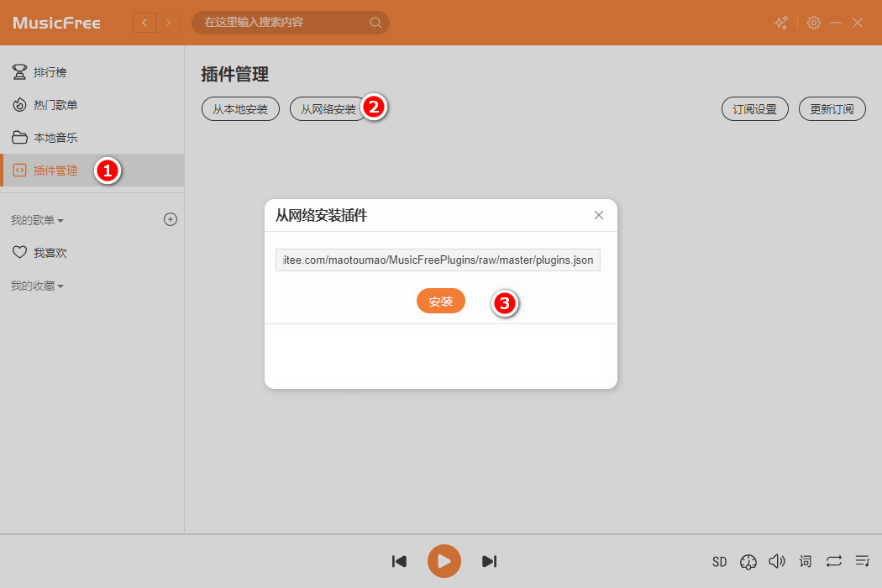
Task: Open settings gear in title bar
Action: (x=813, y=23)
